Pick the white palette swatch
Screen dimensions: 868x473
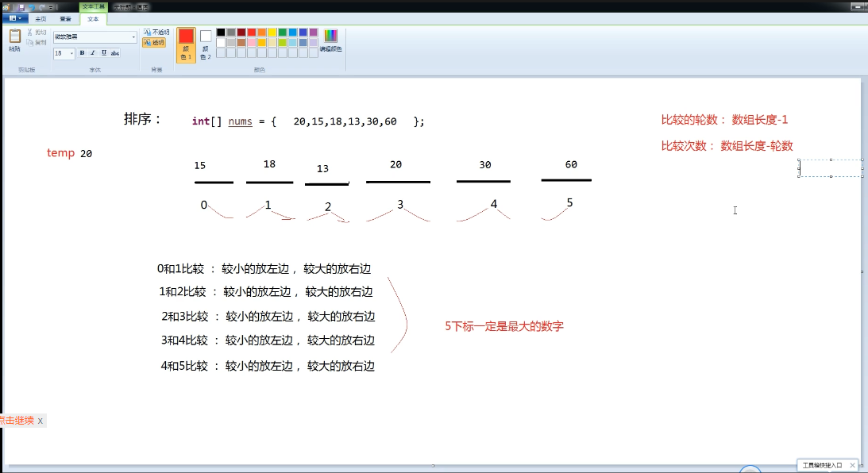click(221, 43)
